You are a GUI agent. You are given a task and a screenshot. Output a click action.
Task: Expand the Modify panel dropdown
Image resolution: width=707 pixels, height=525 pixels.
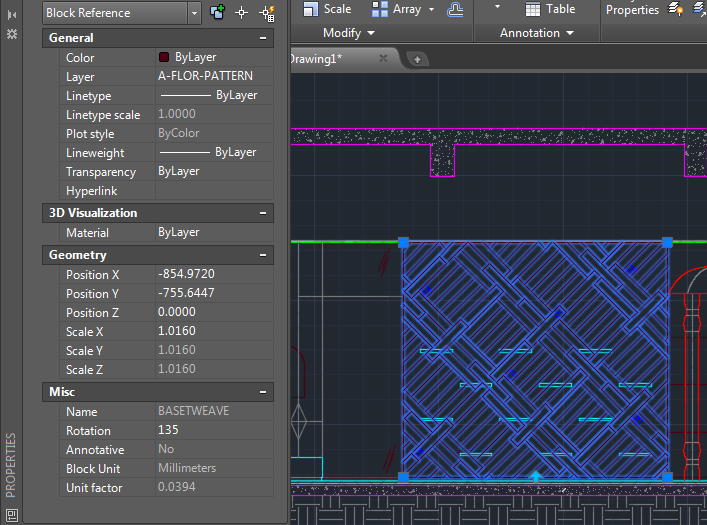point(349,33)
